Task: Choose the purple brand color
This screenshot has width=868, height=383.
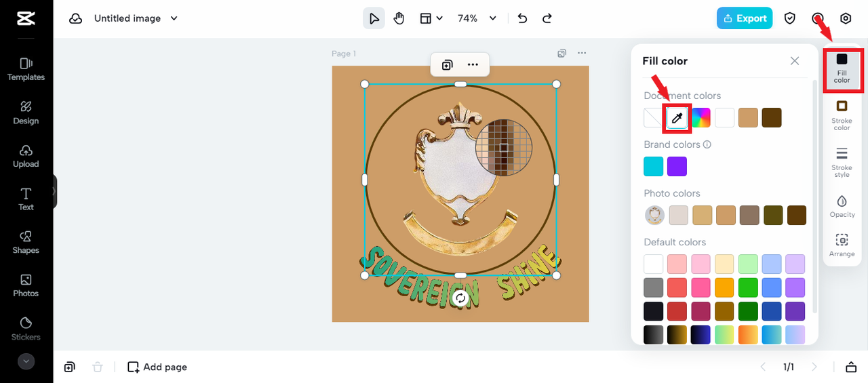Action: pos(677,166)
